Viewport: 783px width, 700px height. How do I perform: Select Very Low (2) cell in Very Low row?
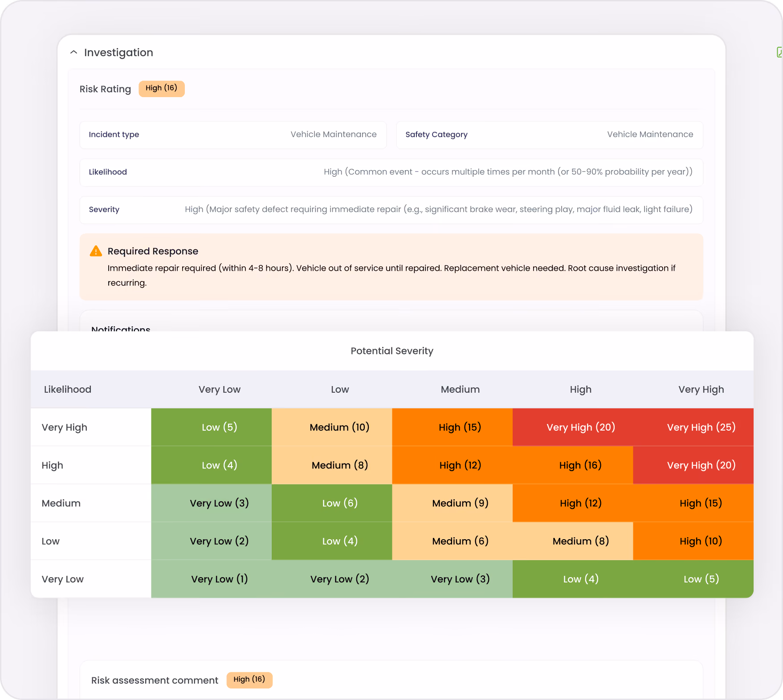332,578
